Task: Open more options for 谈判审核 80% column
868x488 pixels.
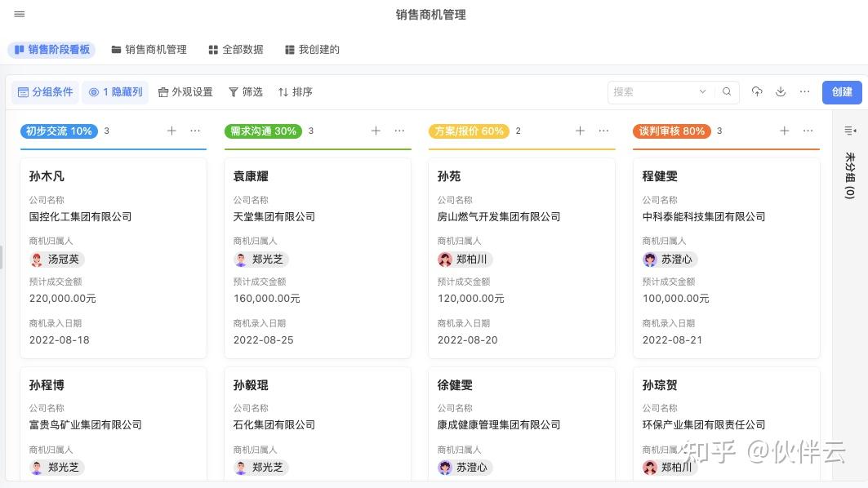Action: point(808,131)
